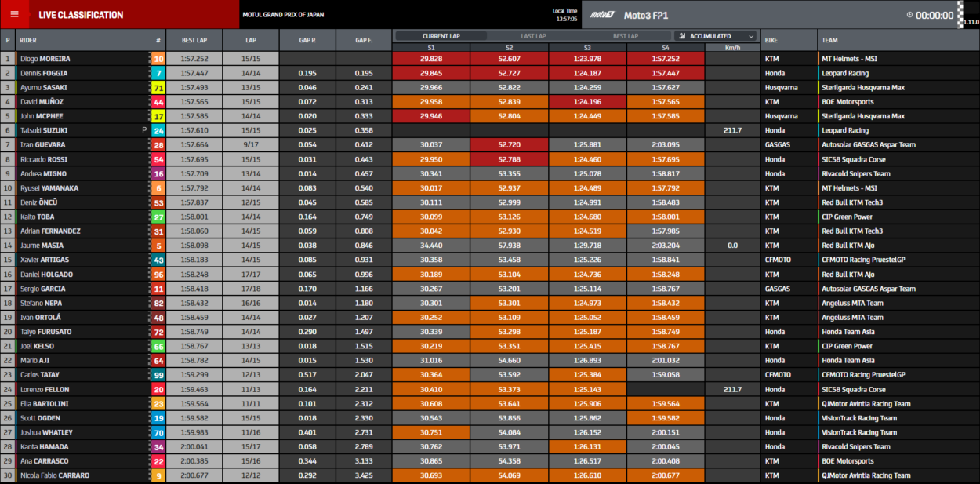The image size is (980, 484).
Task: Click the Local Time 13:57:05 display
Action: [564, 15]
